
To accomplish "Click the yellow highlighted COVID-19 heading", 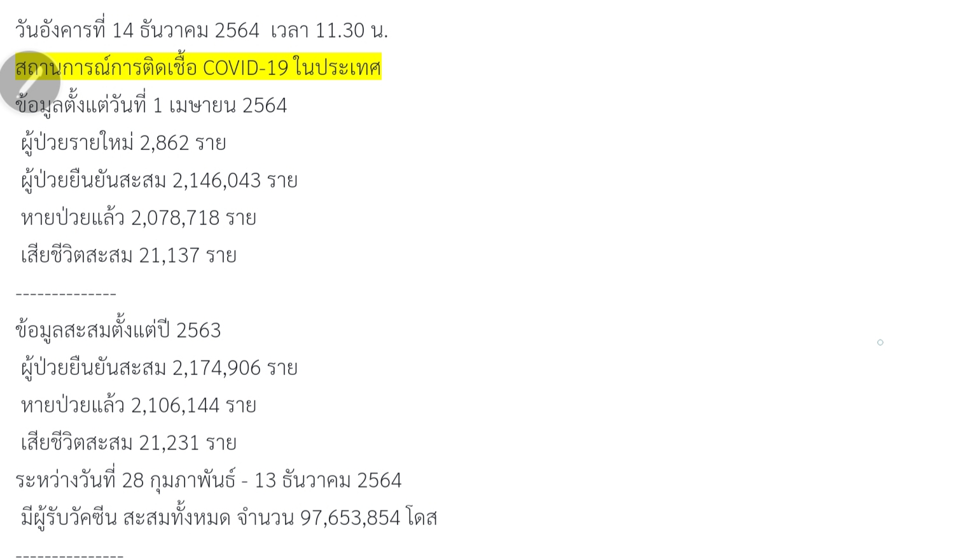I will tap(198, 67).
